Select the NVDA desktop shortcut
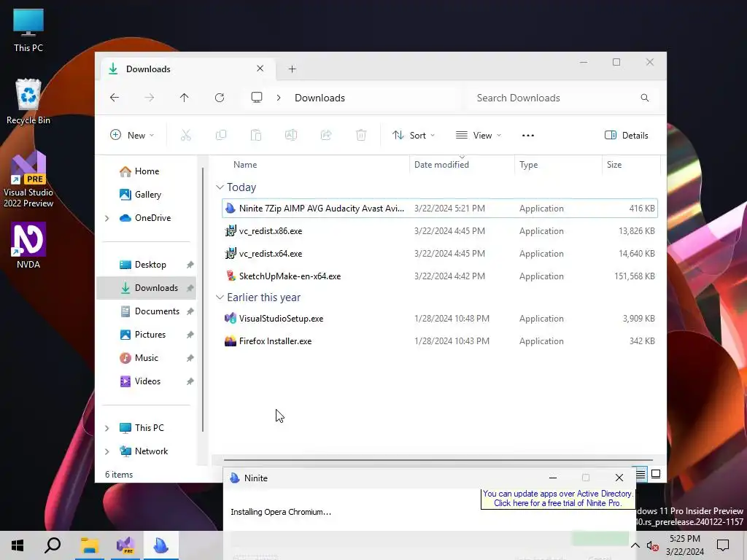Image resolution: width=747 pixels, height=560 pixels. click(28, 246)
